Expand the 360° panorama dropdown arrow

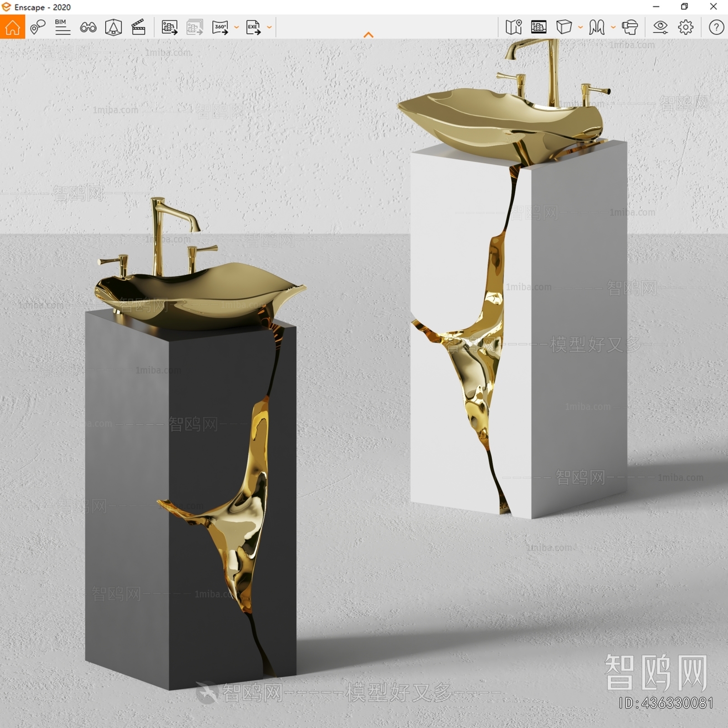[237, 27]
